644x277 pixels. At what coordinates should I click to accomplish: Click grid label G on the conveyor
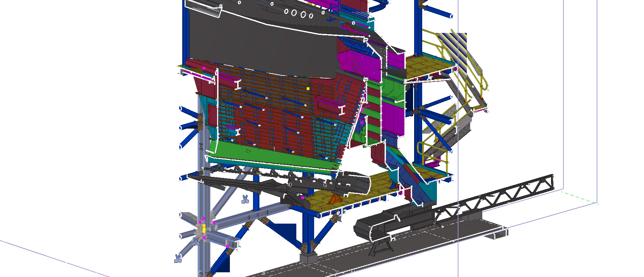325,185
